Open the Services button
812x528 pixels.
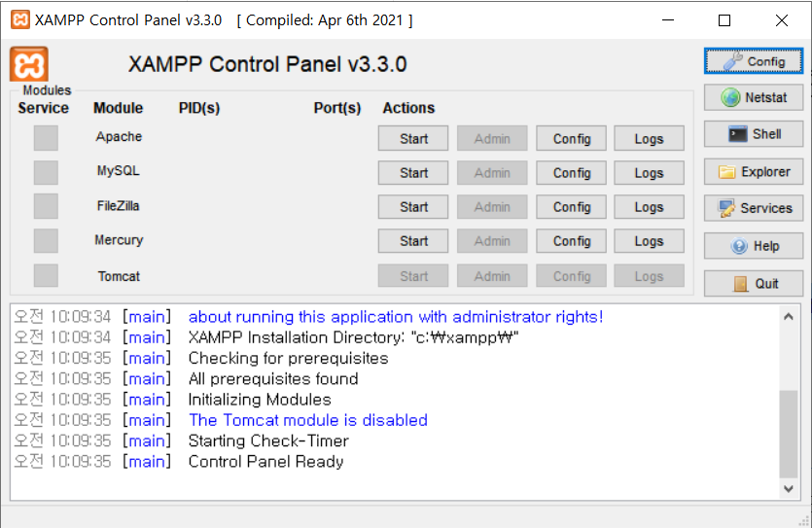click(x=754, y=208)
